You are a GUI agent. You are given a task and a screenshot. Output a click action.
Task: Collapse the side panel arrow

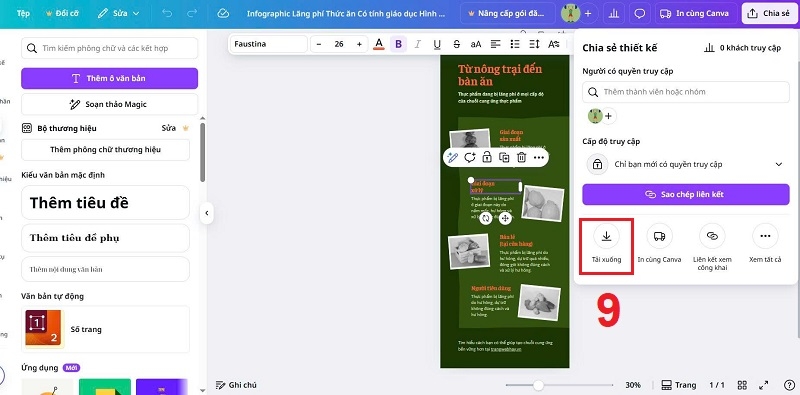coord(206,213)
